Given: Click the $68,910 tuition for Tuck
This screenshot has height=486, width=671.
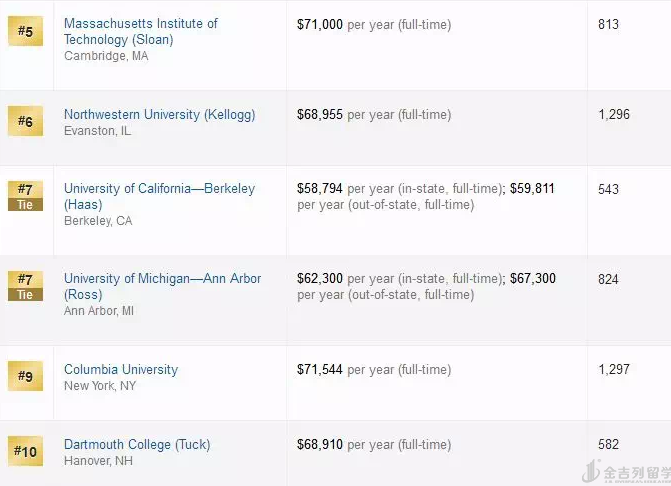Looking at the screenshot, I should pyautogui.click(x=320, y=445).
